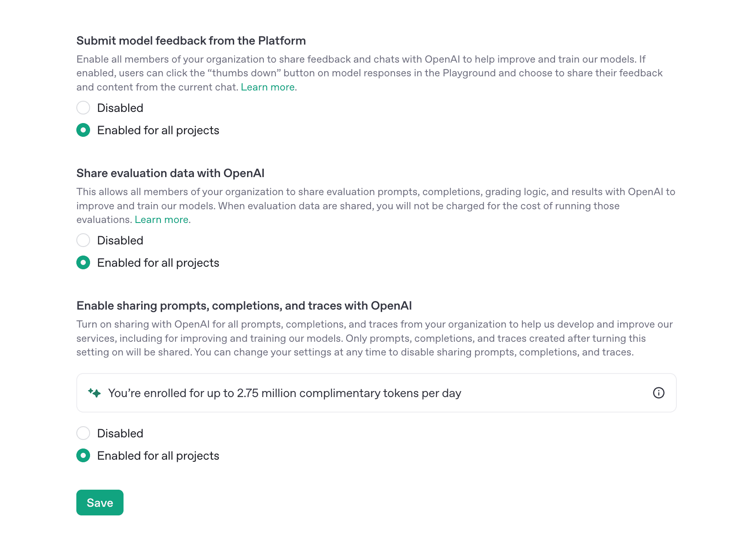Disable sharing prompts, completions, and traces
The height and width of the screenshot is (560, 748).
pos(83,433)
